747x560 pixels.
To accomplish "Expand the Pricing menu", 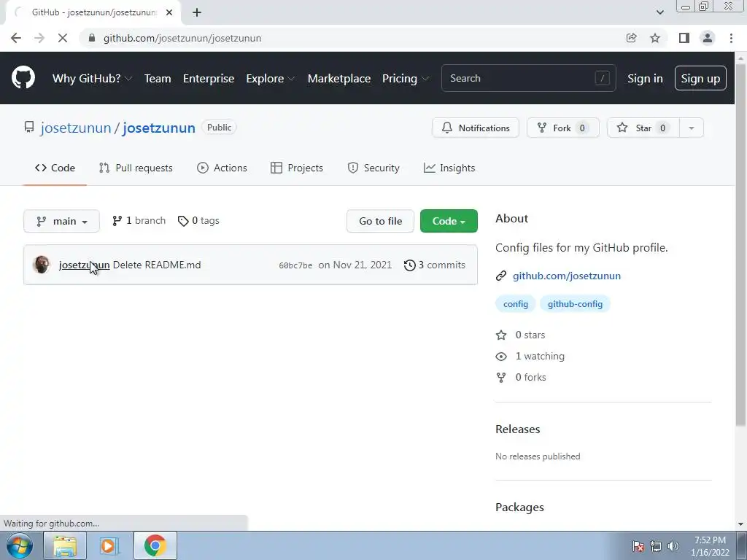I will [x=406, y=79].
